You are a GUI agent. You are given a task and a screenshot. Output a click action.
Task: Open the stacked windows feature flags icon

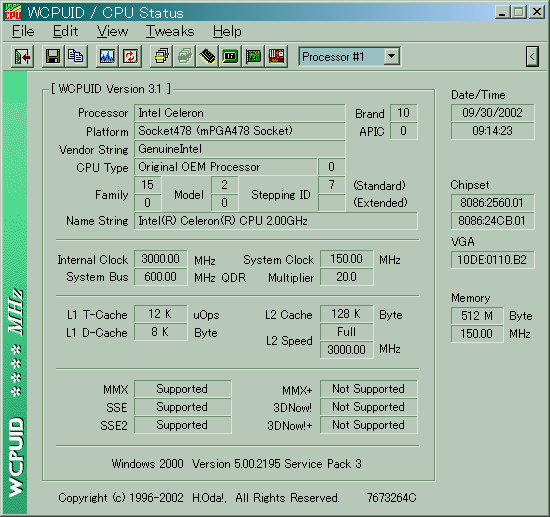coord(161,56)
